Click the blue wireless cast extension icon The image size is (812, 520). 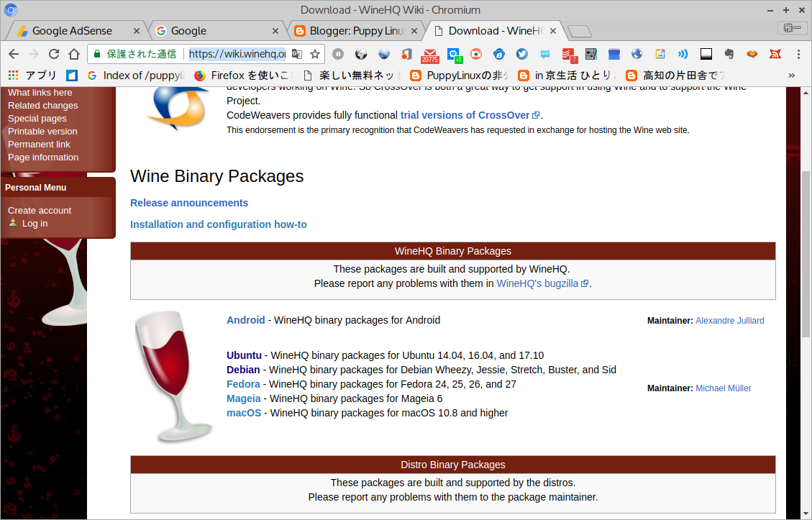683,54
